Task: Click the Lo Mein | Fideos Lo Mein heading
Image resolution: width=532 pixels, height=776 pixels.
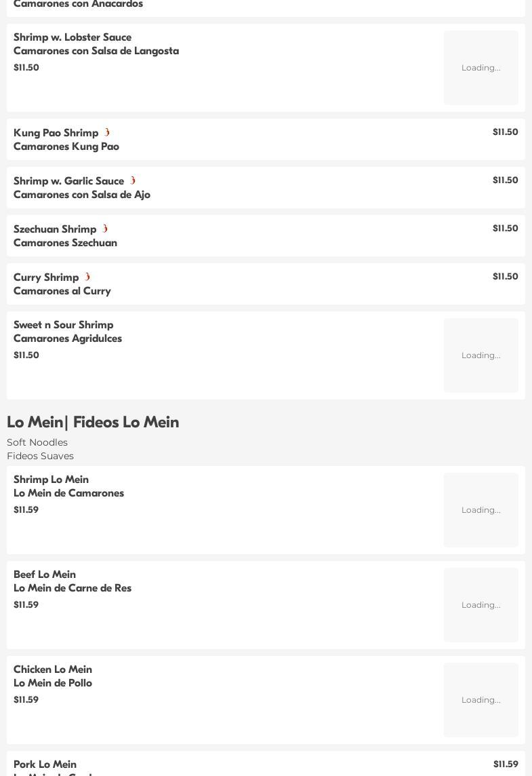Action: coord(93,422)
